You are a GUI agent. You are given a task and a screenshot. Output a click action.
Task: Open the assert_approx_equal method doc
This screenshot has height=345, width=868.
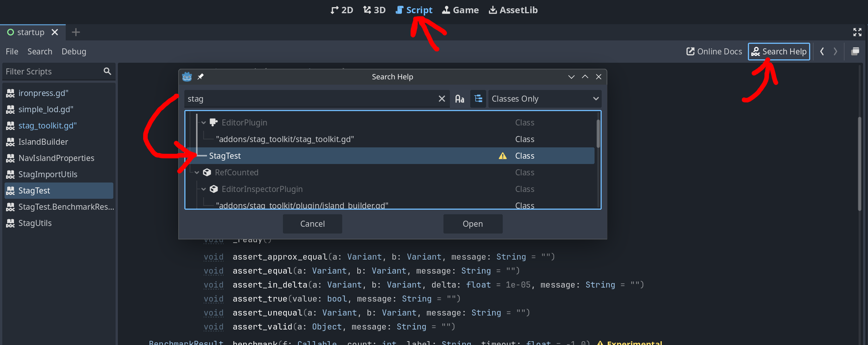[280, 257]
